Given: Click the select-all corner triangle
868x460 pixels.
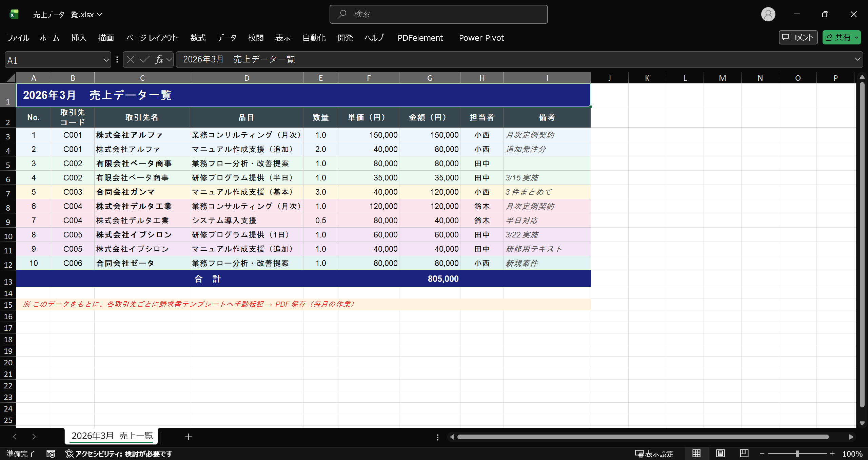Looking at the screenshot, I should [10, 78].
